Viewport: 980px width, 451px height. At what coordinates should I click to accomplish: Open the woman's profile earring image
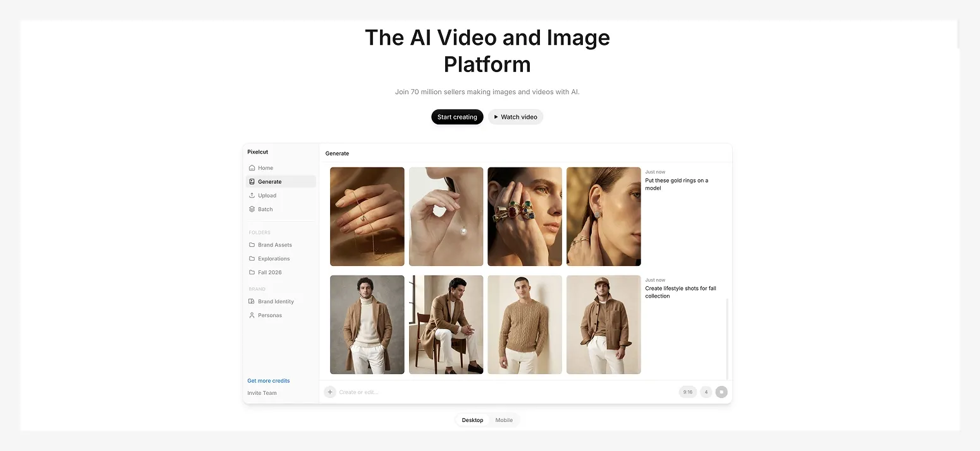(x=604, y=217)
